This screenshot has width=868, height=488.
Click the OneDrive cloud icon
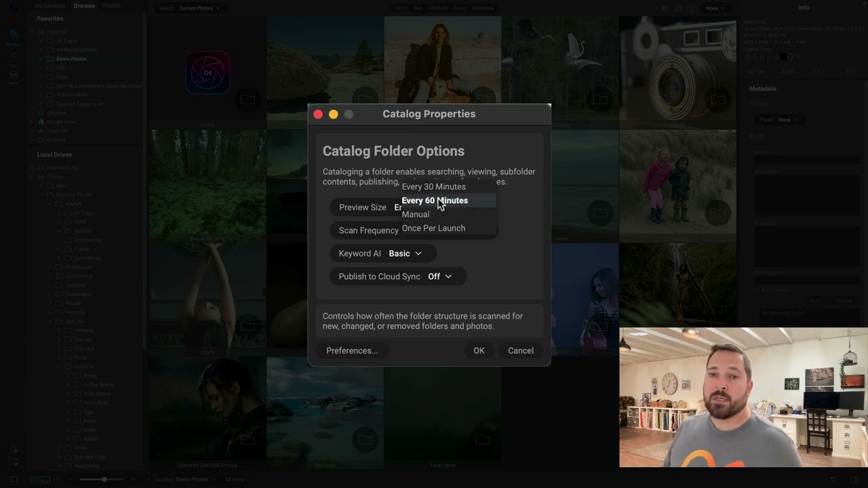[41, 131]
